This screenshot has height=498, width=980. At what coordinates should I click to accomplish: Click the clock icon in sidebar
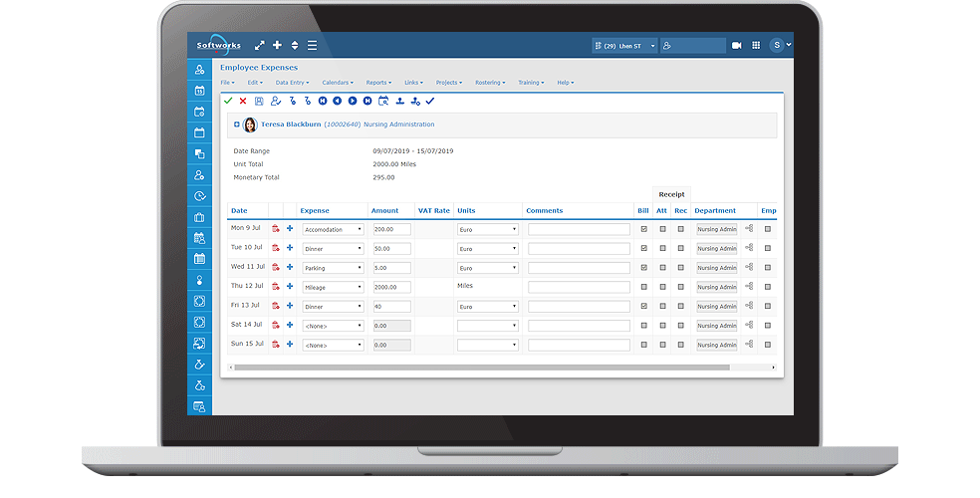click(199, 196)
